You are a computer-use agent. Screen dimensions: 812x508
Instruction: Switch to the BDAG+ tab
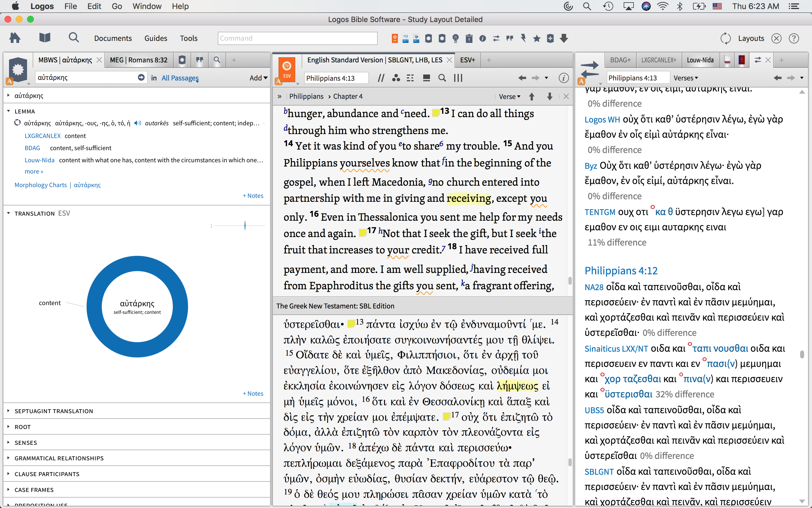click(620, 60)
